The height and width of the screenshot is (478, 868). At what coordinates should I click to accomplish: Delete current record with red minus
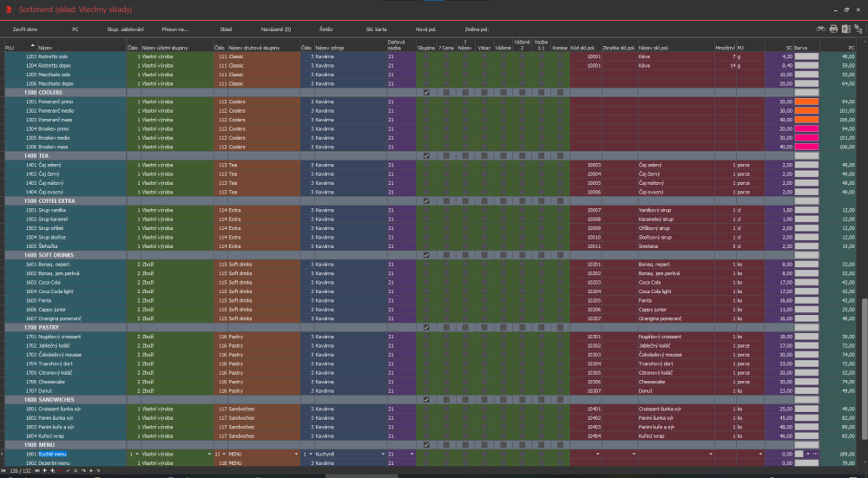point(61,471)
